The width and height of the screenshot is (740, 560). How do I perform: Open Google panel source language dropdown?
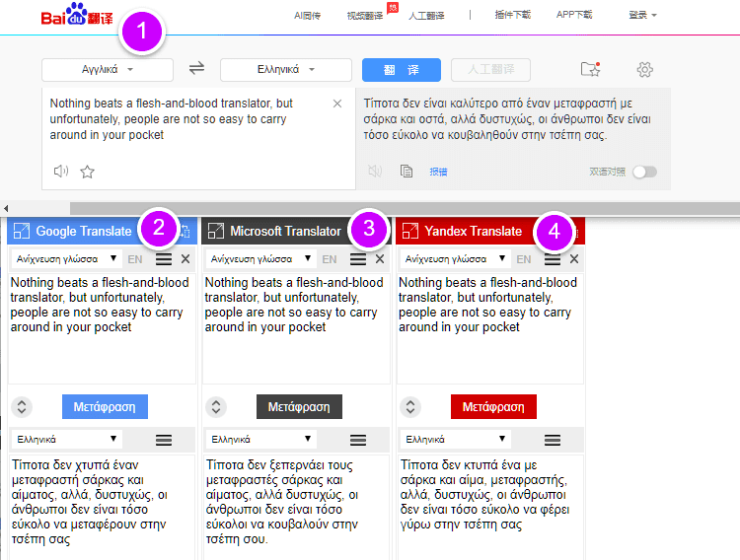[66, 259]
